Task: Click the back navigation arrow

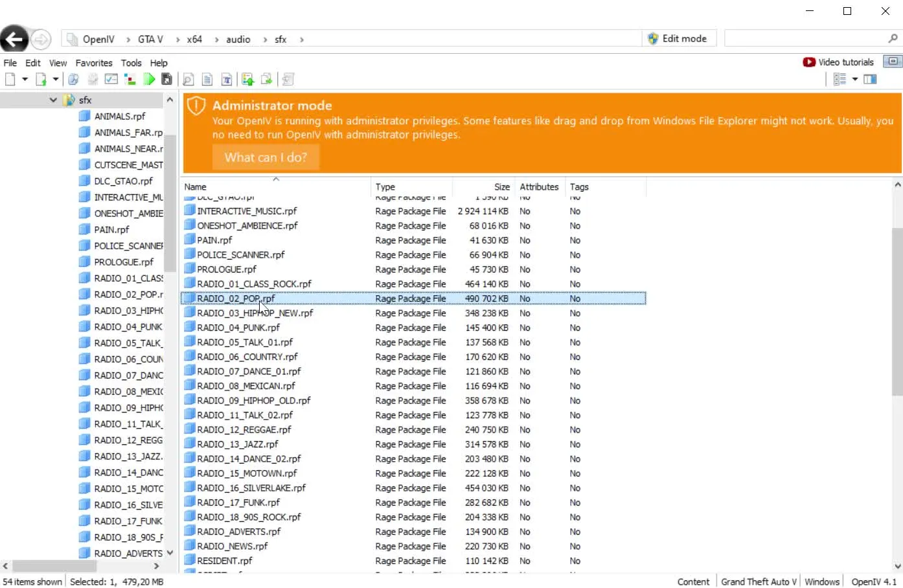Action: [x=14, y=40]
